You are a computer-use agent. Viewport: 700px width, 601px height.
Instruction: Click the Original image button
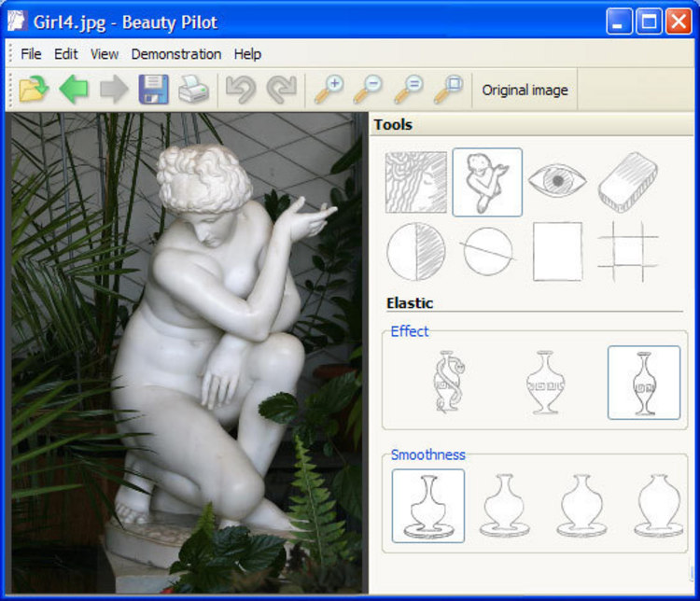coord(524,91)
